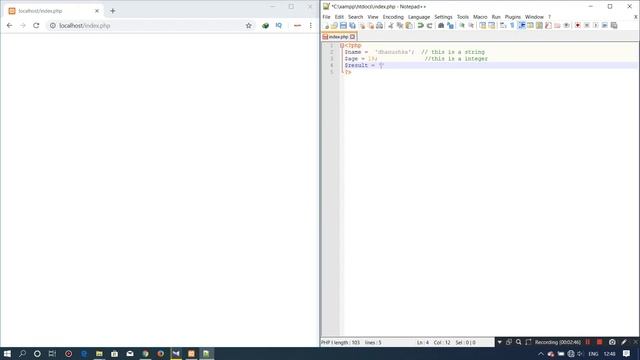
Task: Select the localhost/index.php browser tab
Action: point(53,11)
